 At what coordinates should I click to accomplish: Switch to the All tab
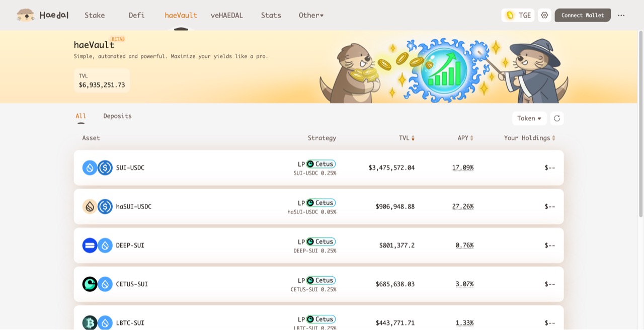80,116
